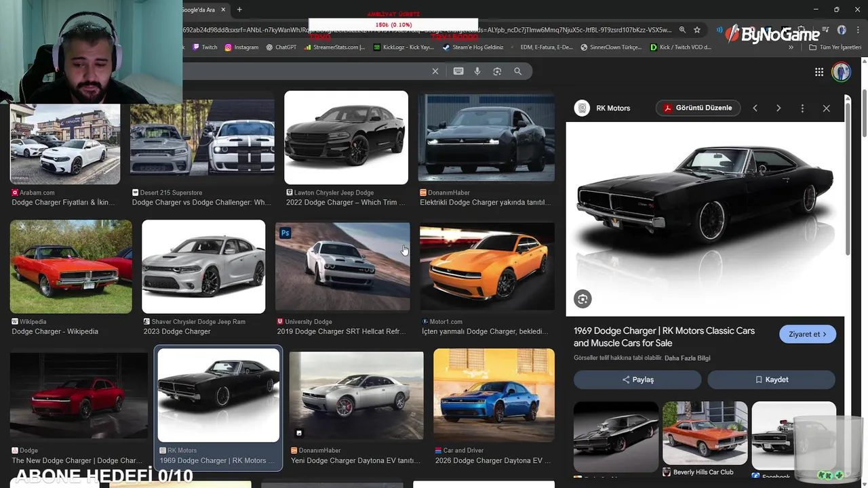Open Google Lens image search icon
This screenshot has width=868, height=488.
tap(497, 71)
